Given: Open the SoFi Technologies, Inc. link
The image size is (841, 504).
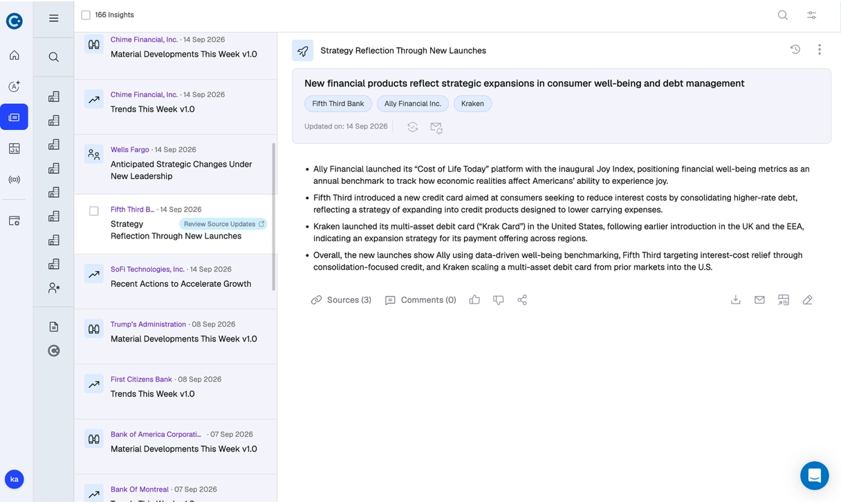Looking at the screenshot, I should click(x=147, y=269).
